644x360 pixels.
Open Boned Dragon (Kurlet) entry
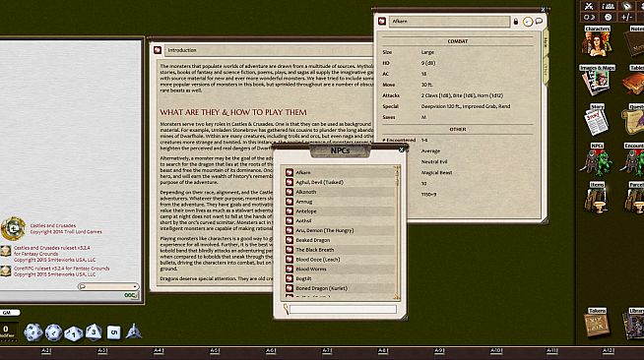tap(340, 288)
